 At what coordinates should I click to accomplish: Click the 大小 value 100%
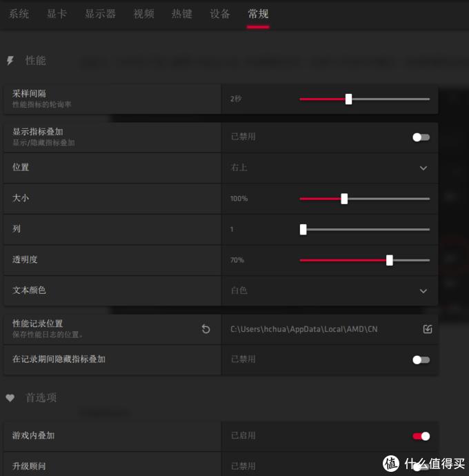239,199
